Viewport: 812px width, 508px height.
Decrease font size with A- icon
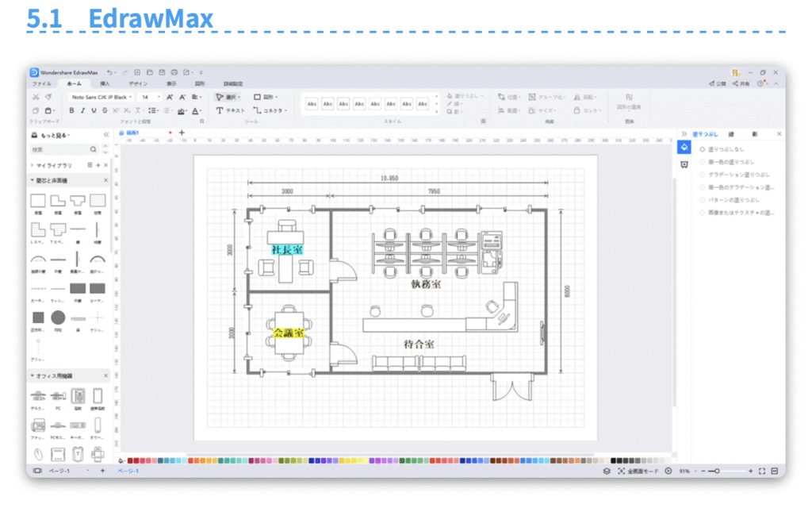coord(182,97)
